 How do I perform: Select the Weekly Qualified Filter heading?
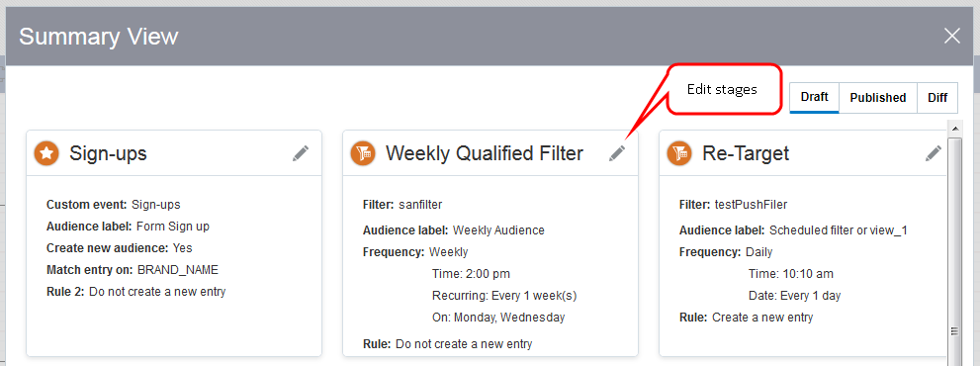pos(485,153)
